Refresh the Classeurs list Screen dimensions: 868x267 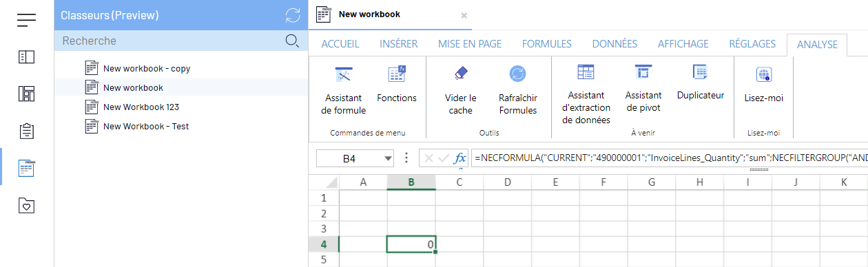[292, 15]
